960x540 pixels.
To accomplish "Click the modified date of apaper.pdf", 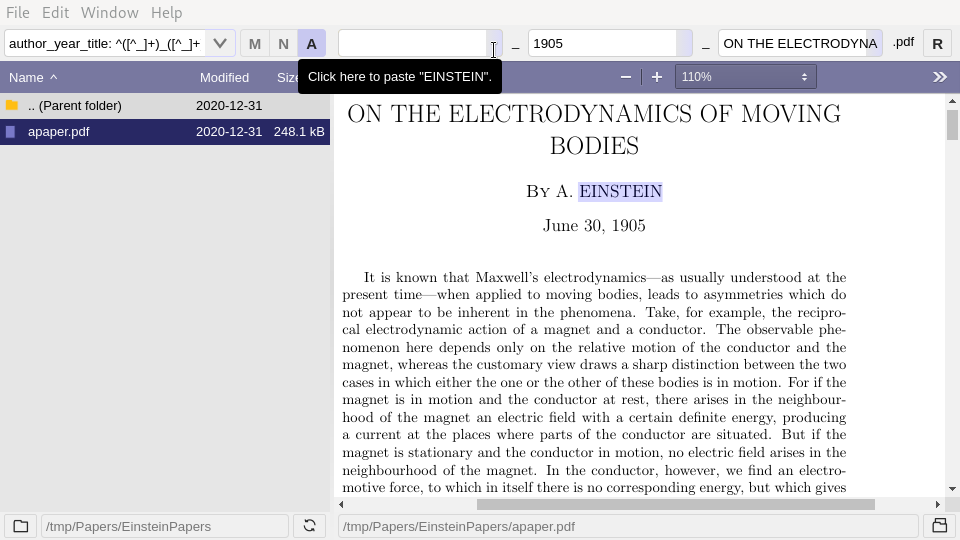I will 229,132.
